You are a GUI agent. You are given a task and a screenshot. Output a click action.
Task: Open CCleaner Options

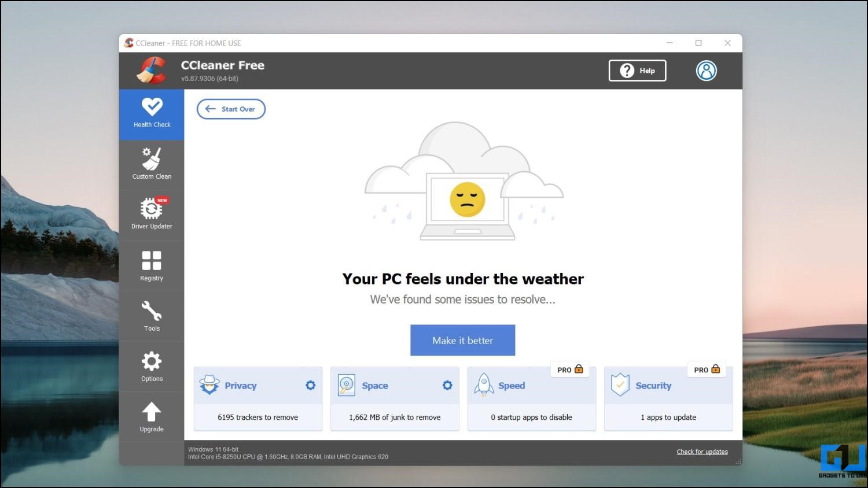click(x=152, y=366)
